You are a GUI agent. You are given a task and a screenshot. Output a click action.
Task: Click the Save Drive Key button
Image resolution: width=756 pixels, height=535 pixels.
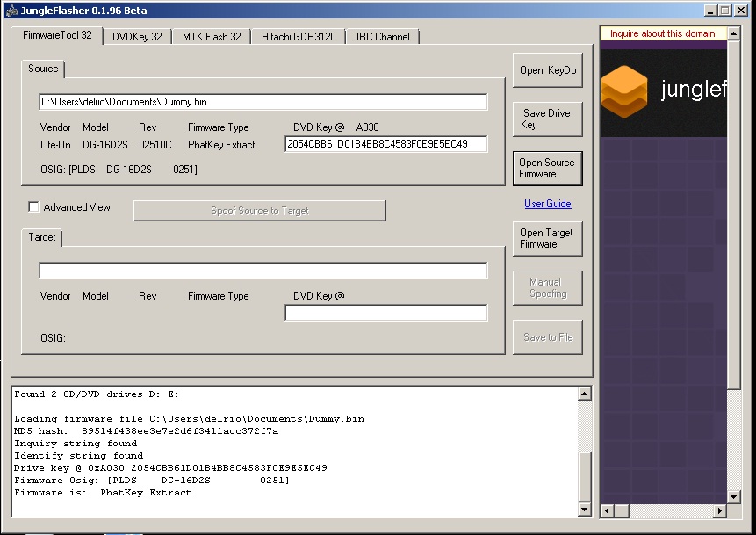coord(547,119)
